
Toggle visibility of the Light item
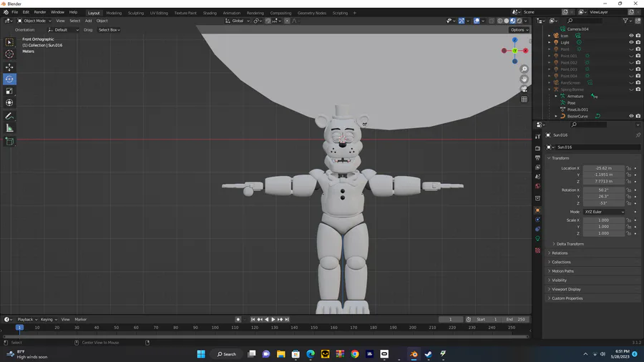tap(631, 42)
